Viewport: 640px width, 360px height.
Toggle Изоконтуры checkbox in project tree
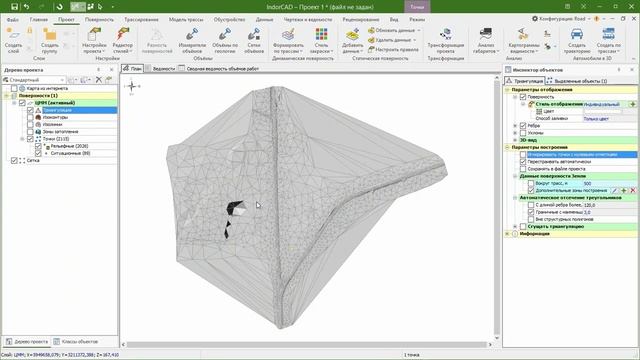(x=30, y=118)
